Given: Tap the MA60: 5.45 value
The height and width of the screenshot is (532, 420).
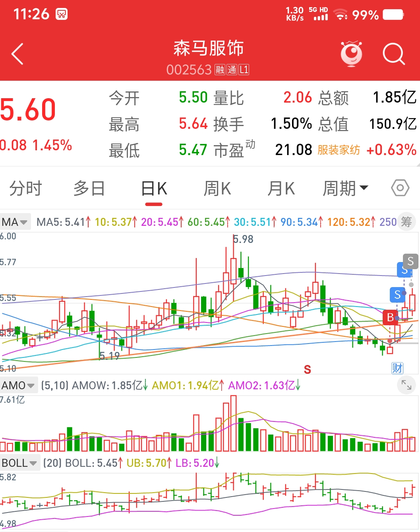Looking at the screenshot, I should pyautogui.click(x=209, y=222).
